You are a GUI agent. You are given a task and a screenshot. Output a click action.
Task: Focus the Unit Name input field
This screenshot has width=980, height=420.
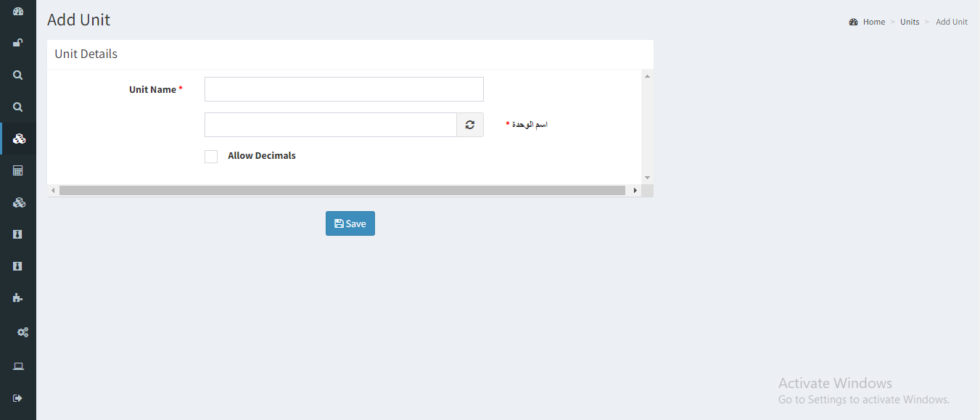(344, 89)
